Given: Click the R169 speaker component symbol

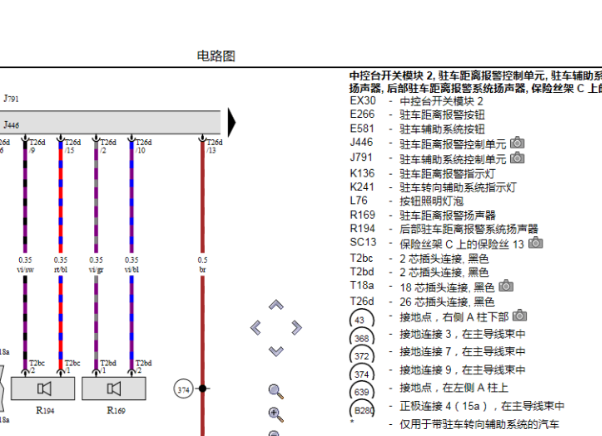Looking at the screenshot, I should [114, 389].
